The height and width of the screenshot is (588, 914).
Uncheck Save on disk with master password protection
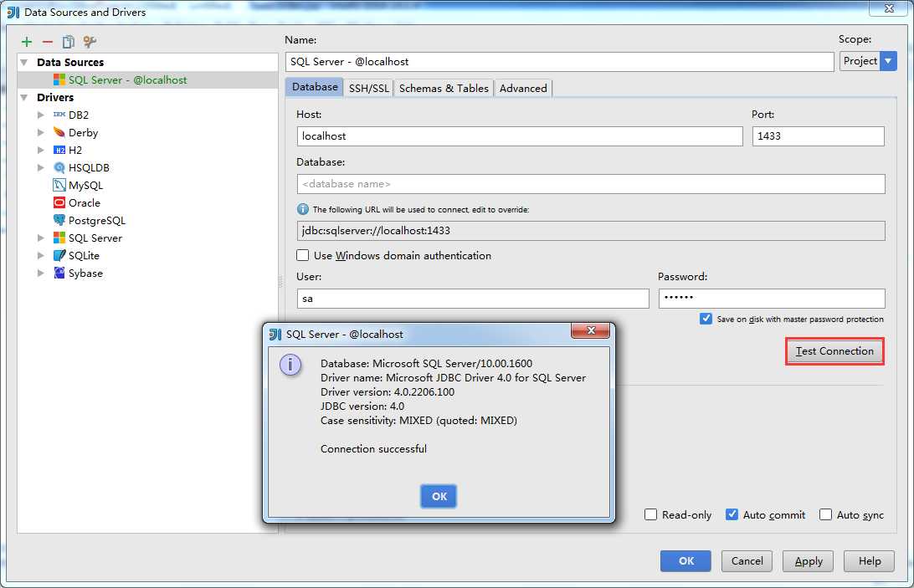pos(706,319)
